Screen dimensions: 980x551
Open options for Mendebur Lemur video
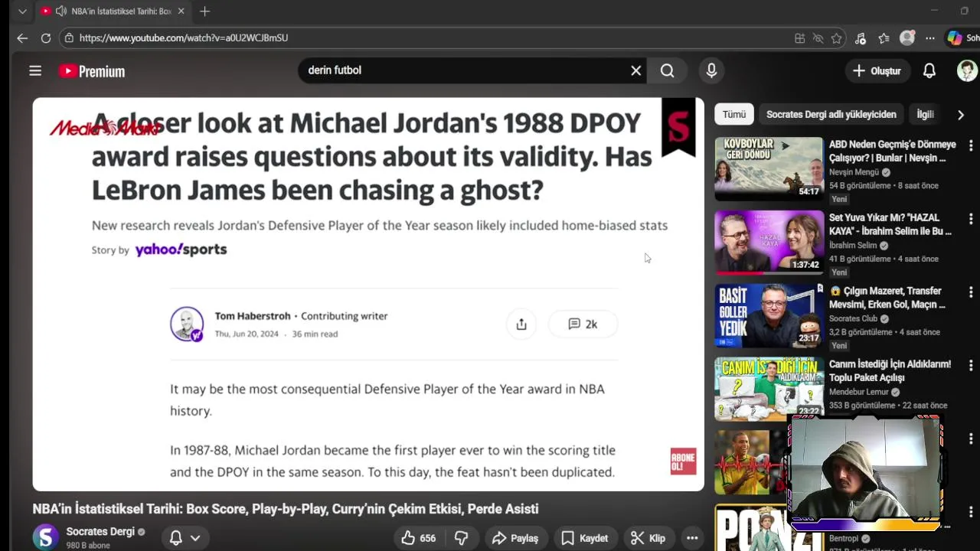click(x=970, y=366)
